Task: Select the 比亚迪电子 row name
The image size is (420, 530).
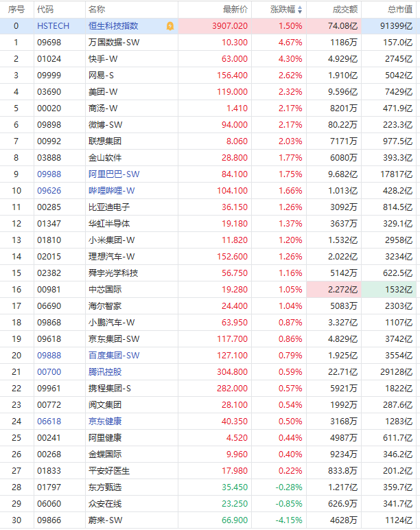Action: [x=109, y=207]
